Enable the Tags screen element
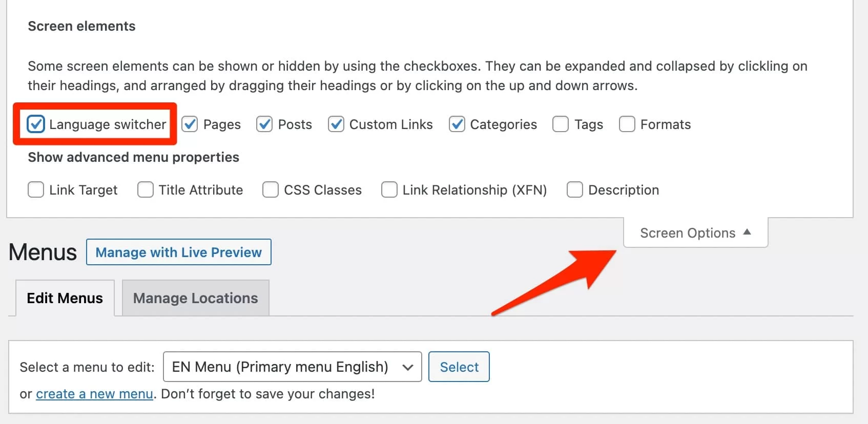This screenshot has width=868, height=424. 560,124
